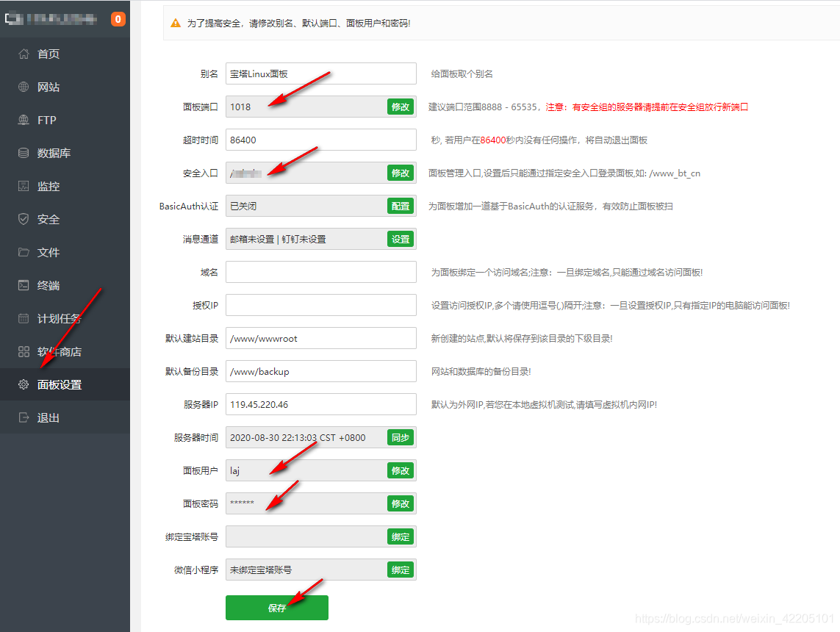The width and height of the screenshot is (840, 632).
Task: Click 设置 for 消息通道 notifications
Action: point(400,239)
